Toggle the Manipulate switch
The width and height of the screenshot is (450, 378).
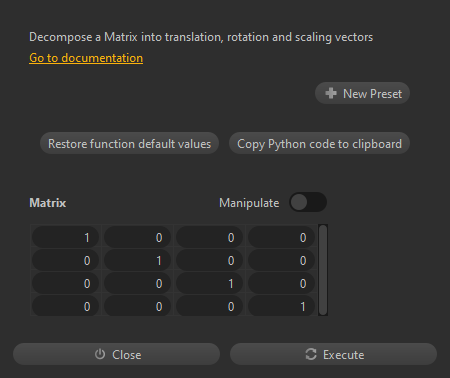pos(308,202)
